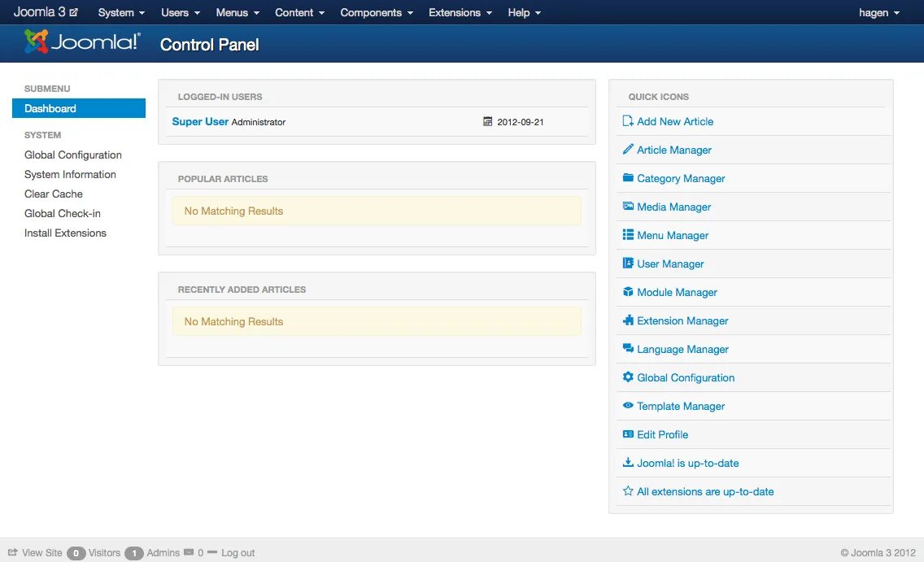Open the User Manager link

pyautogui.click(x=670, y=264)
